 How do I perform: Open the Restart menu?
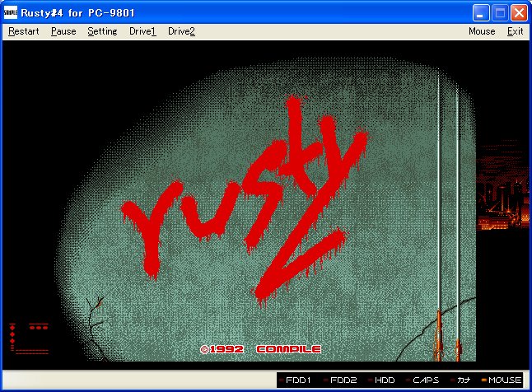pyautogui.click(x=23, y=31)
